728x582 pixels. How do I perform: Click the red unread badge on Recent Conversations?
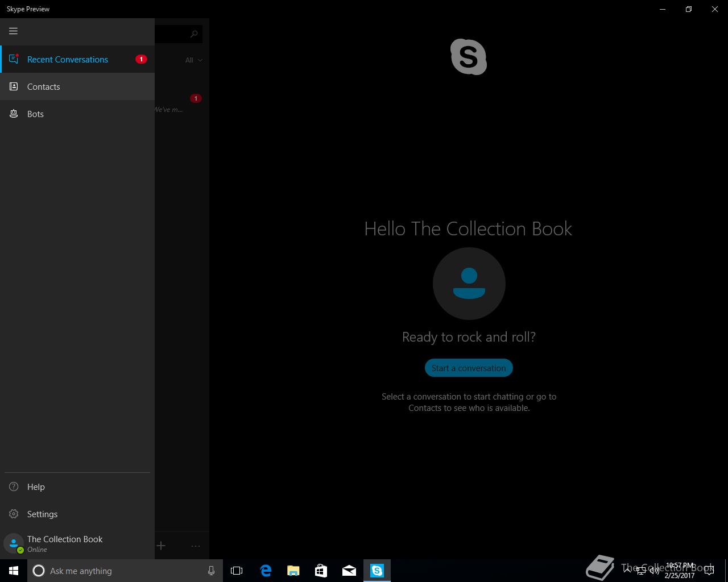pyautogui.click(x=141, y=59)
